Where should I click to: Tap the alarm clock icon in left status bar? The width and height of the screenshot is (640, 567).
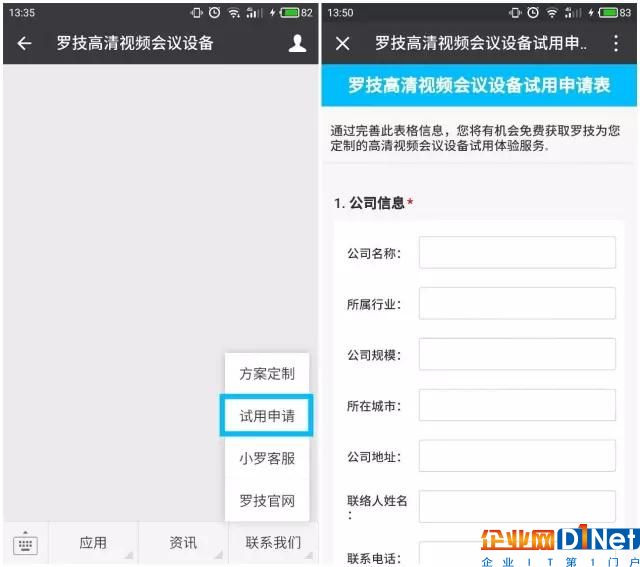click(x=214, y=13)
